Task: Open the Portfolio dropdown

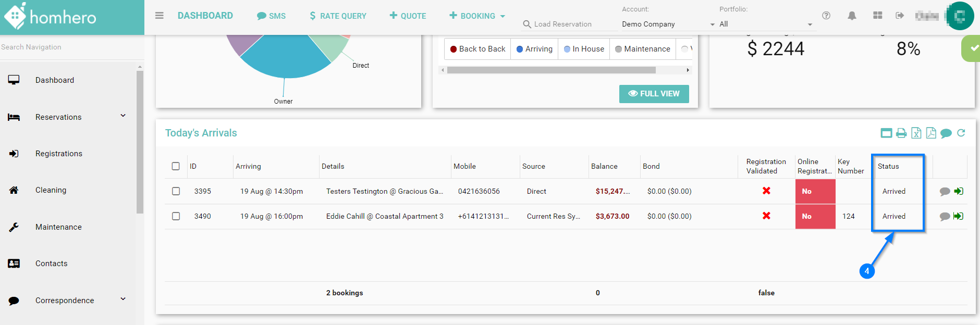Action: pyautogui.click(x=765, y=24)
